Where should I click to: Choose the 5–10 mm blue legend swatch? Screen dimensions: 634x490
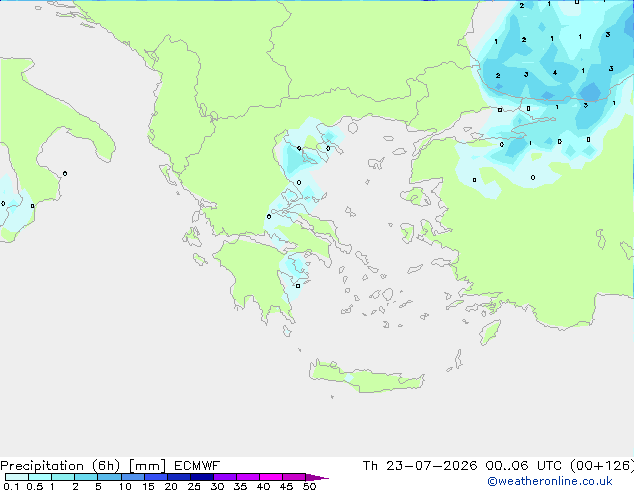point(109,477)
